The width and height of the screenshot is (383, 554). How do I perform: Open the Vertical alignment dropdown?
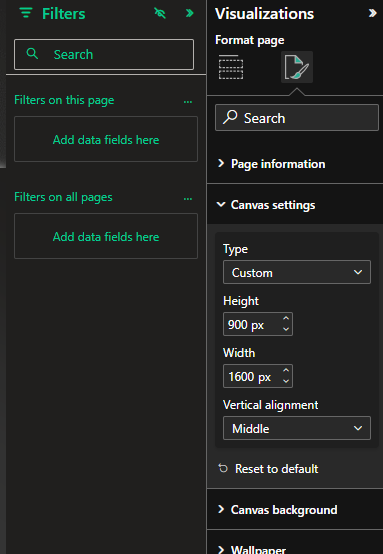click(x=297, y=428)
